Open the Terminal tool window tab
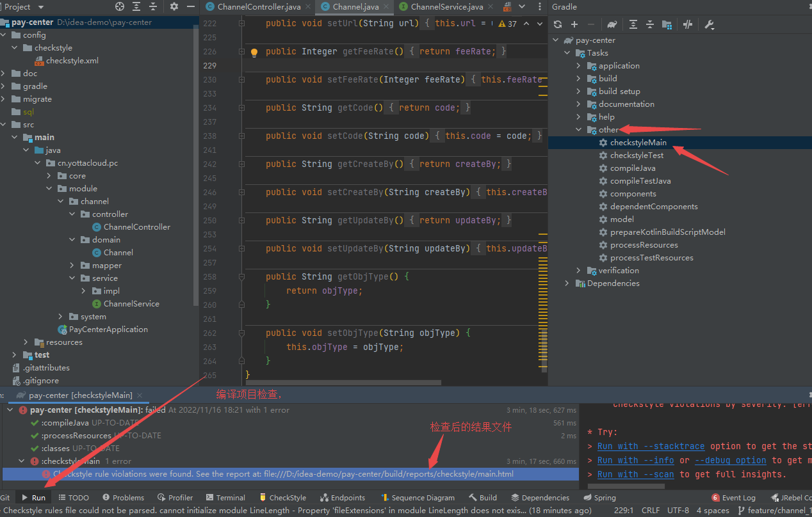This screenshot has width=812, height=517. [x=225, y=497]
